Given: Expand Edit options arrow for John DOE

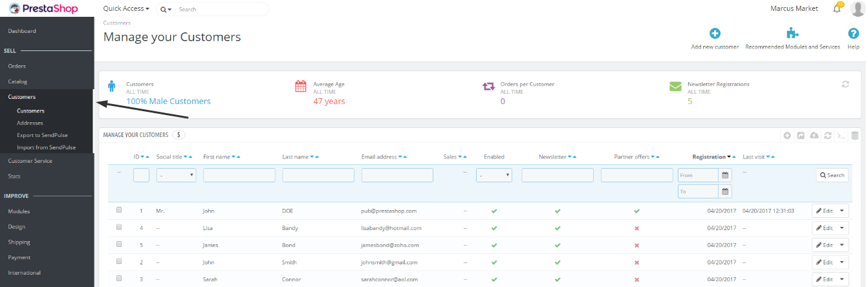Looking at the screenshot, I should point(841,211).
